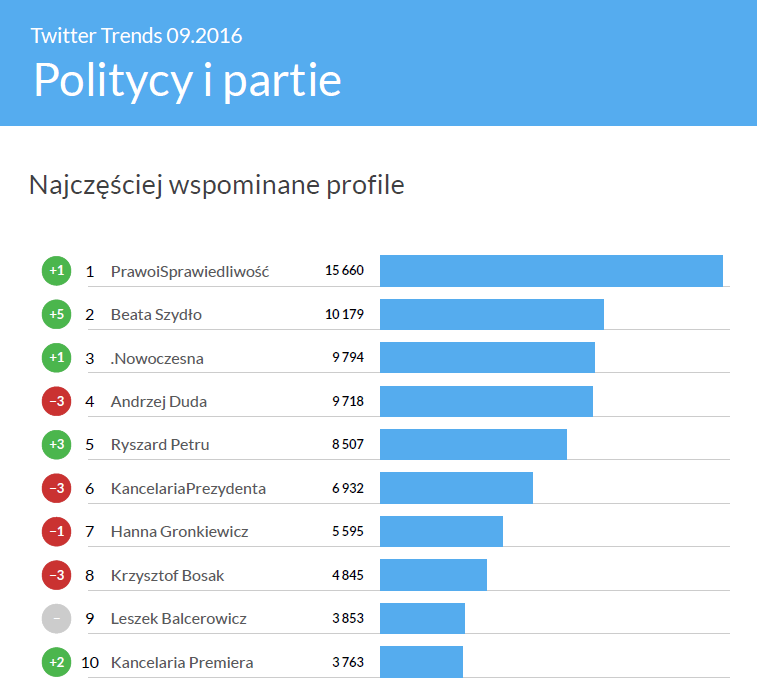Click the blue bar for Kancelaria Premiera
Screen dimensions: 757x685
tap(421, 662)
